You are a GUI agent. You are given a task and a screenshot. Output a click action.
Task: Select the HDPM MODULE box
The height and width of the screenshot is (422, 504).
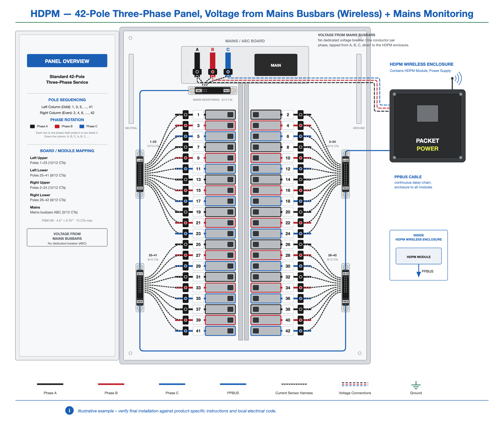(x=418, y=256)
